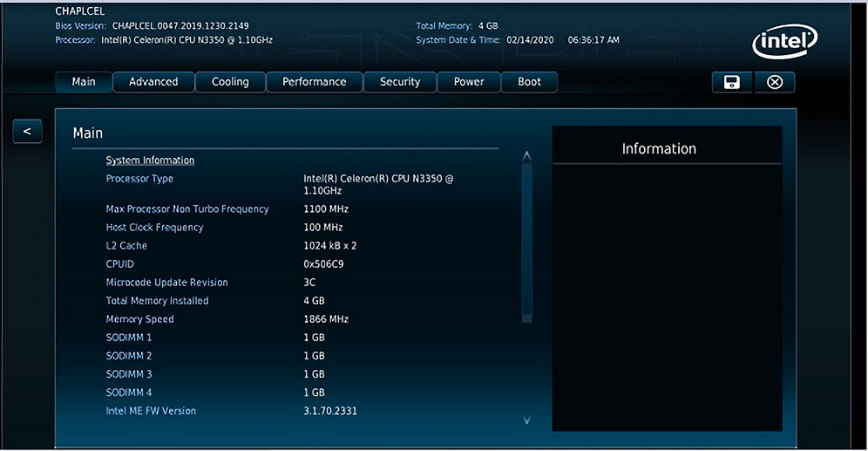Click the Host Clock Frequency label
The height and width of the screenshot is (451, 868).
(x=154, y=227)
